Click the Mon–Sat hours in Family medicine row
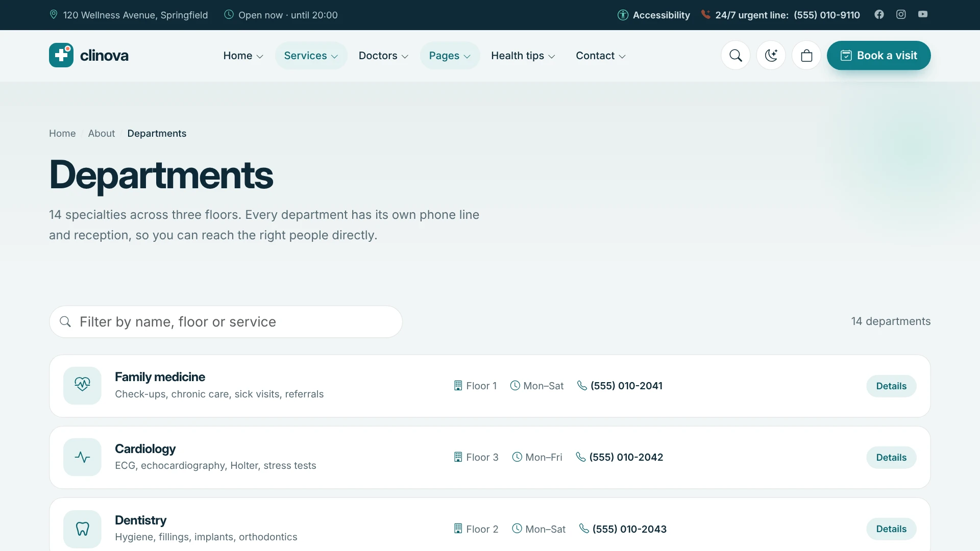The height and width of the screenshot is (551, 980). [x=543, y=386]
